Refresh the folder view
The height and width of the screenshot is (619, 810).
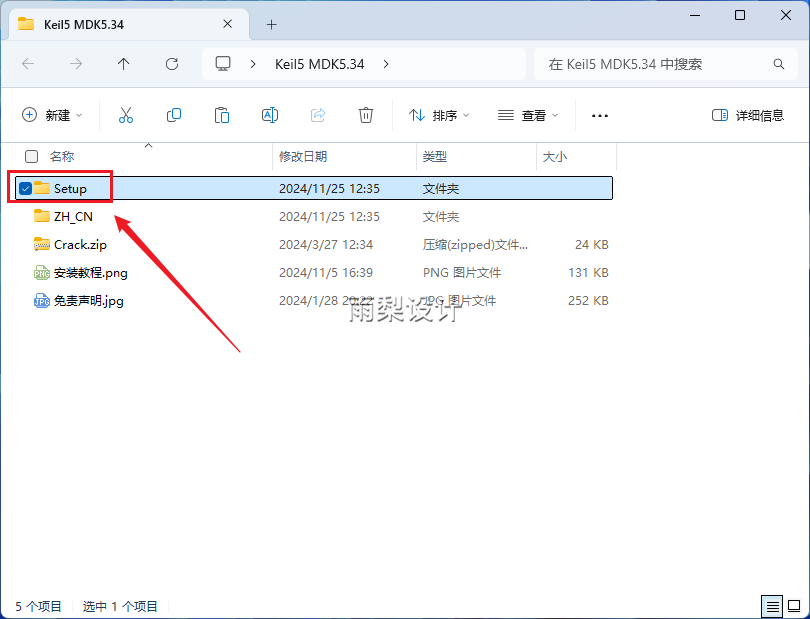tap(171, 63)
